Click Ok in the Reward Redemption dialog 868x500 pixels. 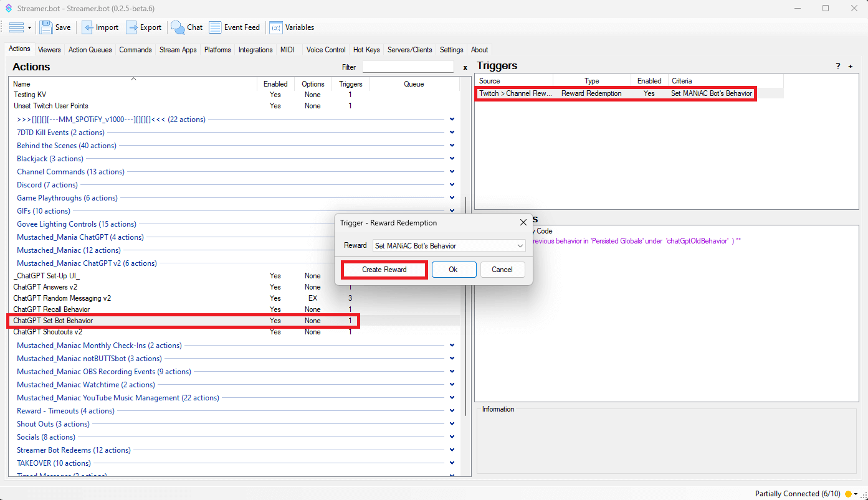(454, 270)
